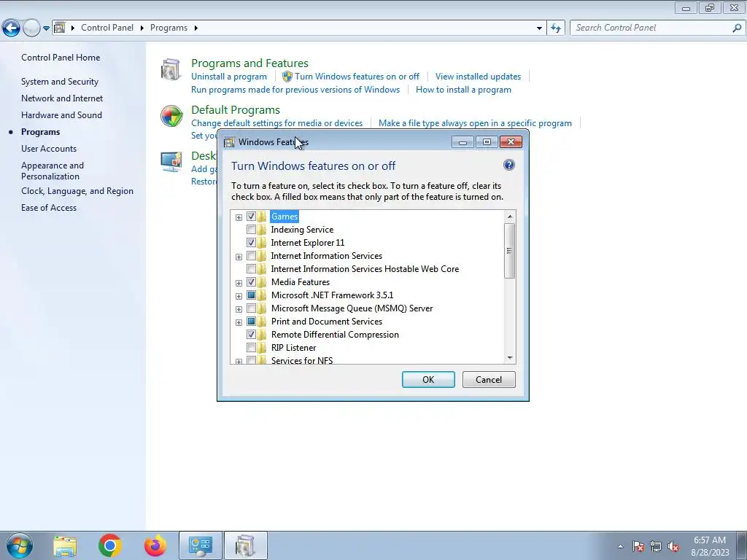Expand the Media Features node
This screenshot has height=560, width=747.
(x=239, y=284)
